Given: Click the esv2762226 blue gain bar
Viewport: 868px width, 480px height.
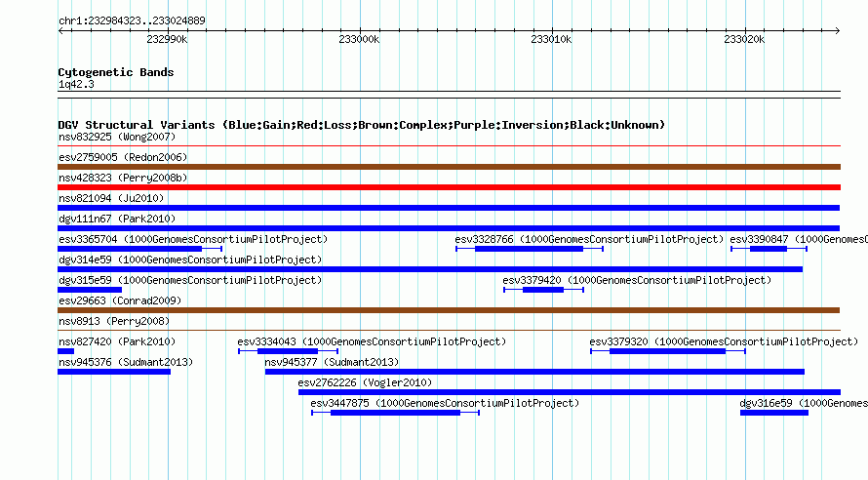Looking at the screenshot, I should (569, 392).
